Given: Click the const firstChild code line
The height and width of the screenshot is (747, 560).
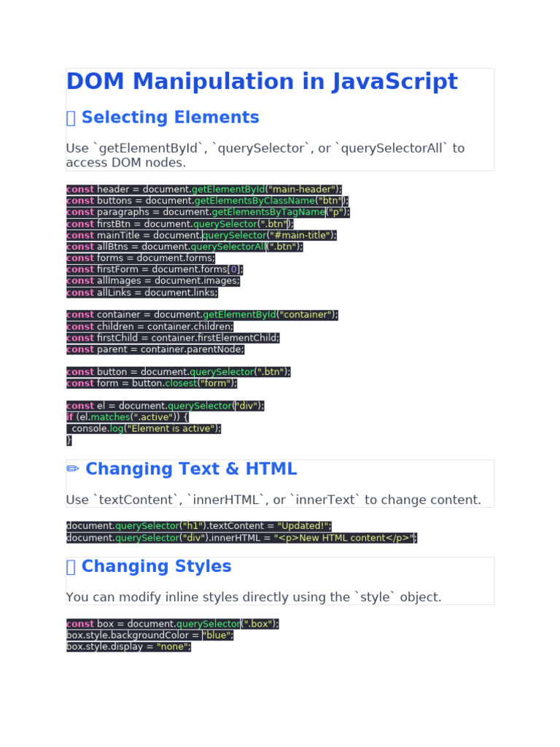Looking at the screenshot, I should [x=173, y=338].
